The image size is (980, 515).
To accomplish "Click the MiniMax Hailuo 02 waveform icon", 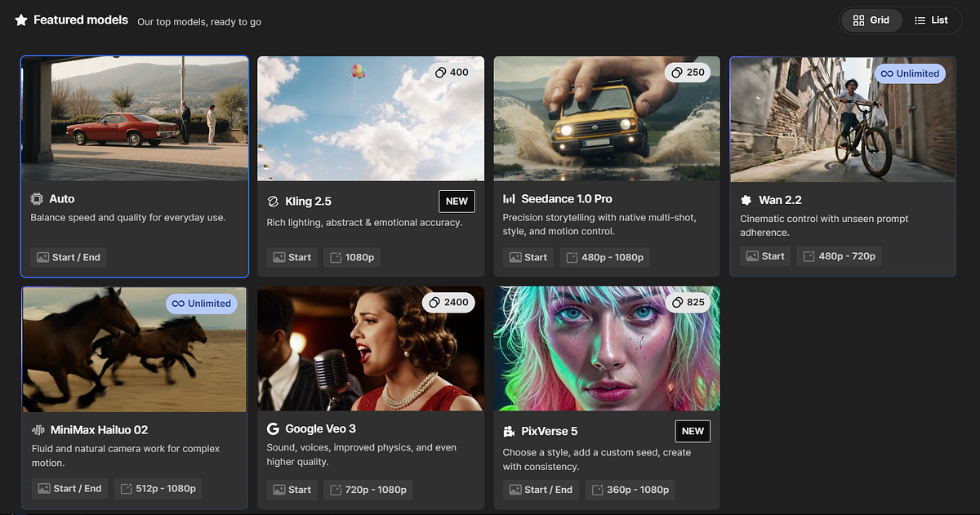I will pyautogui.click(x=38, y=430).
